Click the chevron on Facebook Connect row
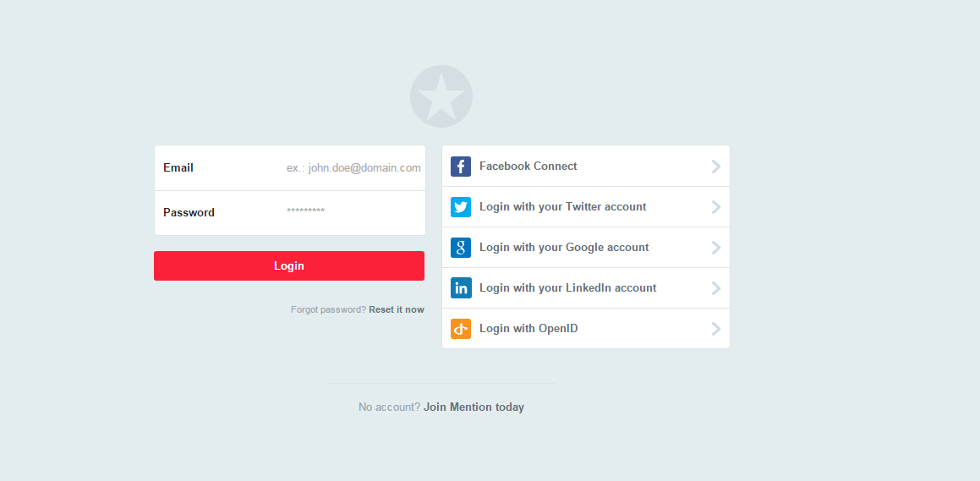This screenshot has width=980, height=481. point(716,167)
